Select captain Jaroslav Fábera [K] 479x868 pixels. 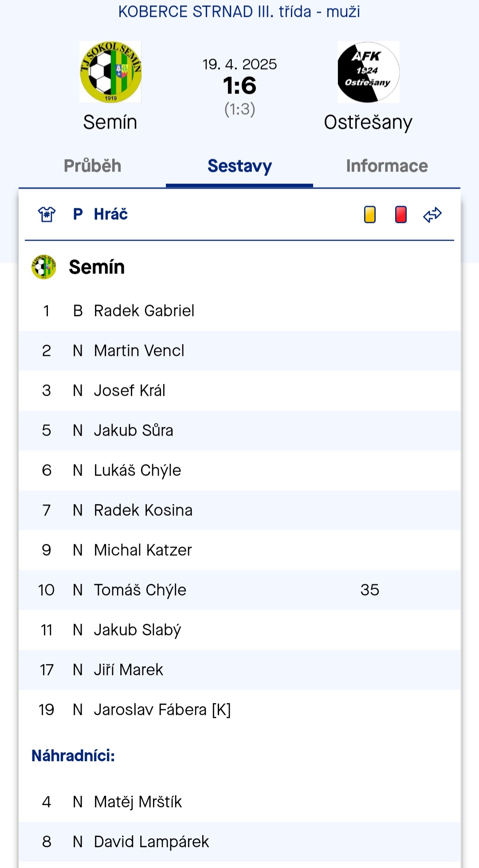click(x=162, y=710)
